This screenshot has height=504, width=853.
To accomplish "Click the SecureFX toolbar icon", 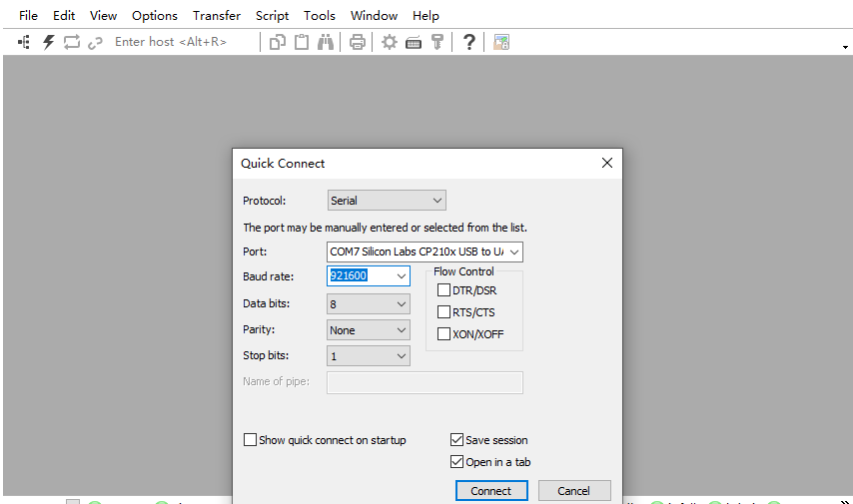I will pyautogui.click(x=501, y=42).
